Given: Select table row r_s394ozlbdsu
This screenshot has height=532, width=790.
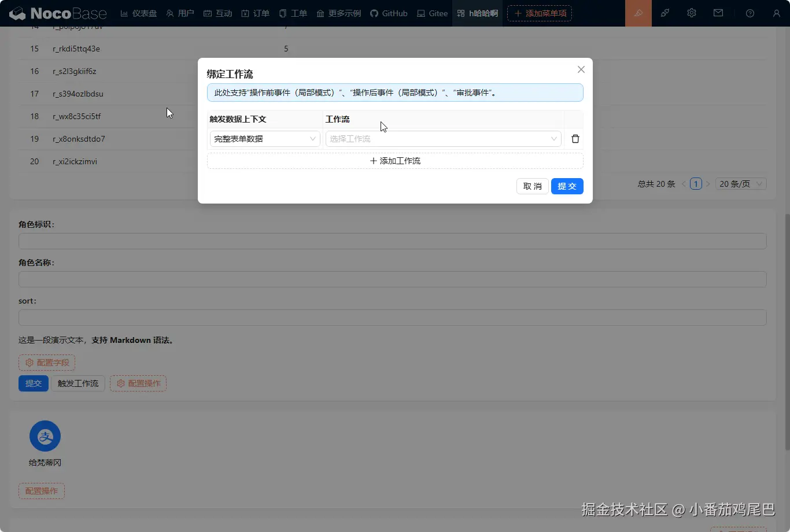Looking at the screenshot, I should coord(393,94).
